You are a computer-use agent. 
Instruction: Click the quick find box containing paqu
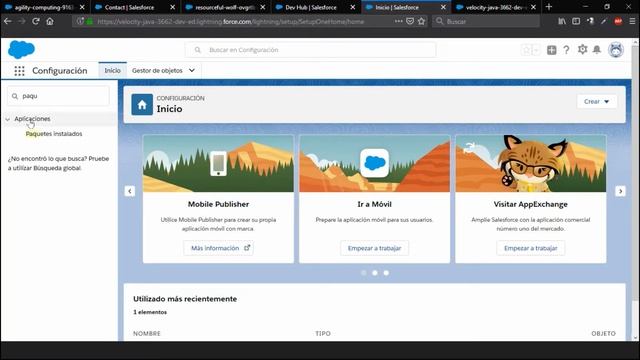point(58,96)
